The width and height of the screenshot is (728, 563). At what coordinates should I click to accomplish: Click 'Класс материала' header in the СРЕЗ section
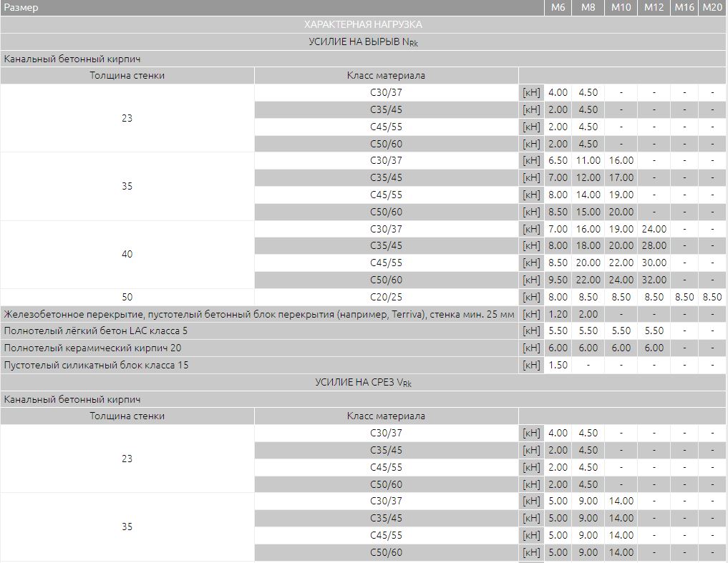(x=386, y=416)
